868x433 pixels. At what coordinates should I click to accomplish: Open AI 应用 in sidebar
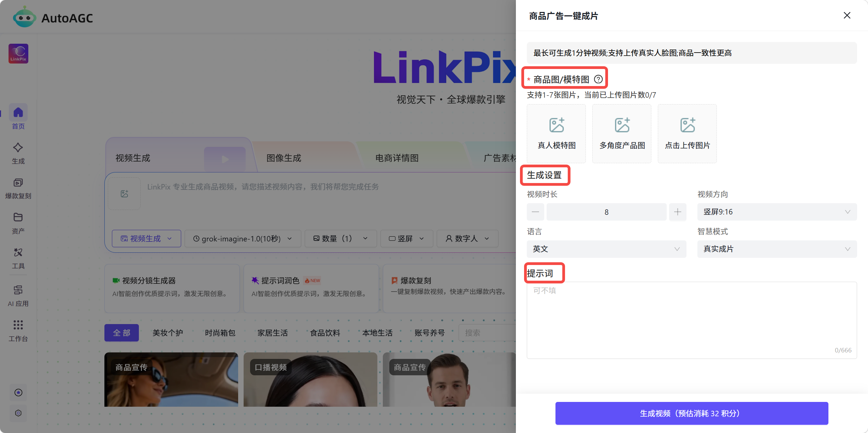click(x=18, y=296)
